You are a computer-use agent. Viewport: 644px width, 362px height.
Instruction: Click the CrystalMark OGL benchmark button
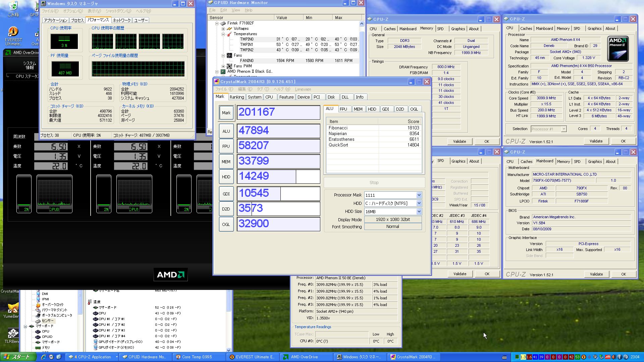click(226, 224)
